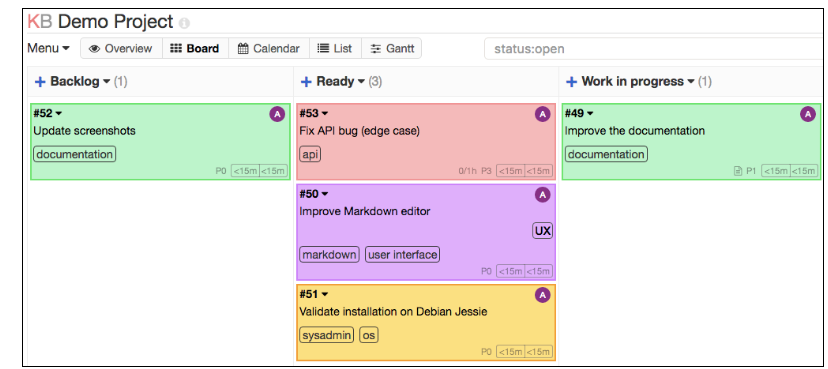Switch to the List view
Viewport: 828px width, 369px height.
click(335, 49)
